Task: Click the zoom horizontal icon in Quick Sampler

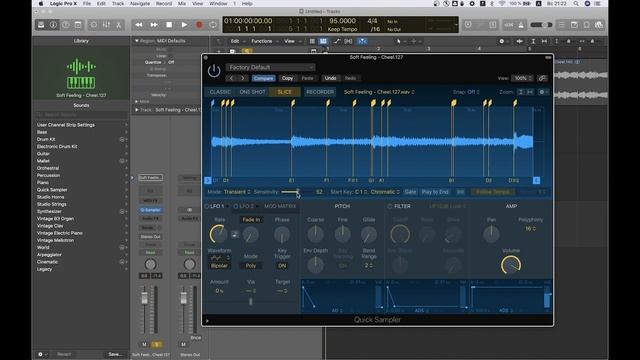Action: pyautogui.click(x=530, y=92)
